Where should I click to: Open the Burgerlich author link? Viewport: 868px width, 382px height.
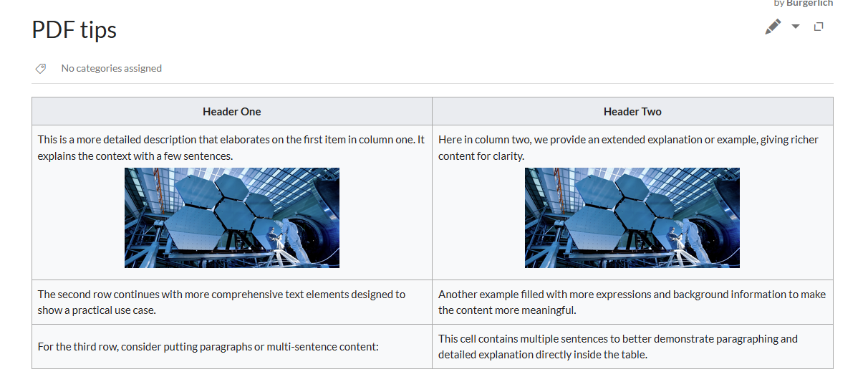pos(809,4)
